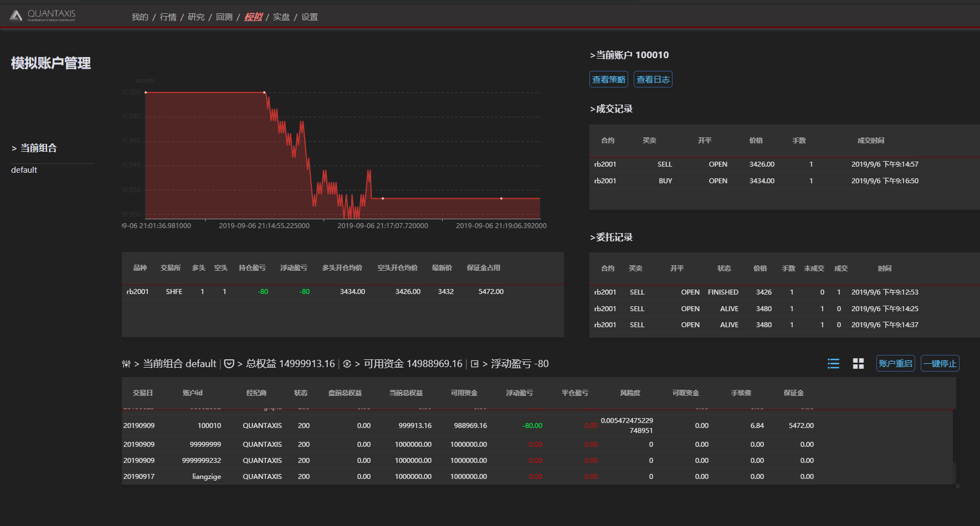Image resolution: width=980 pixels, height=526 pixels.
Task: Click the 账户id column header
Action: point(192,393)
